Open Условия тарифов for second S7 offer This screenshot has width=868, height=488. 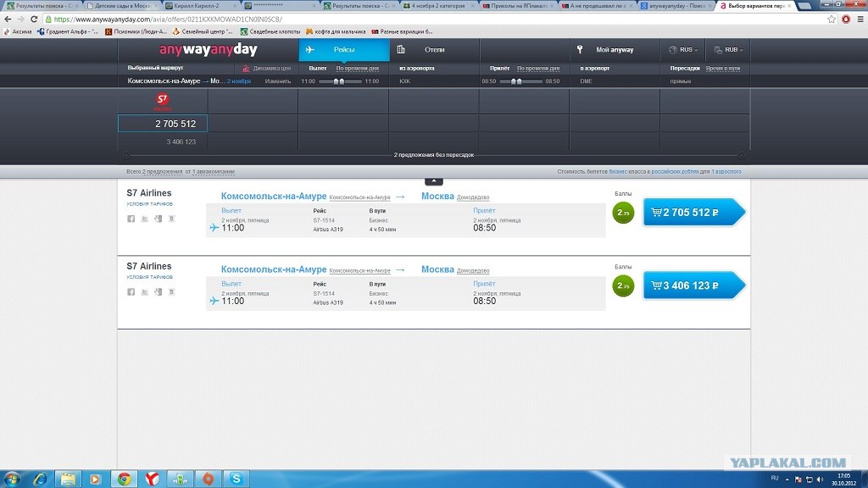[149, 277]
